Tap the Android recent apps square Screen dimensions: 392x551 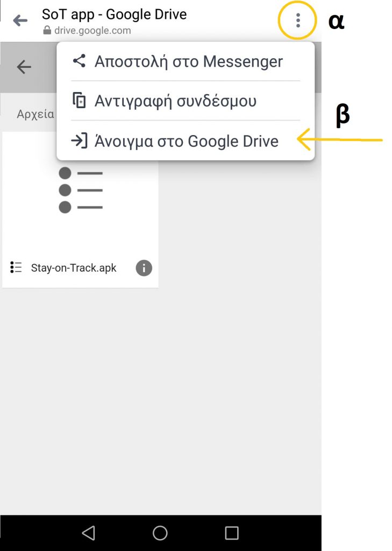click(x=232, y=533)
